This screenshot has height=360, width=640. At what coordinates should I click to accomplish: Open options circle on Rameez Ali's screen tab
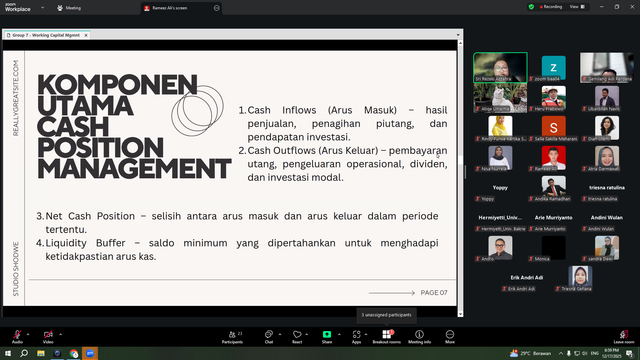216,8
